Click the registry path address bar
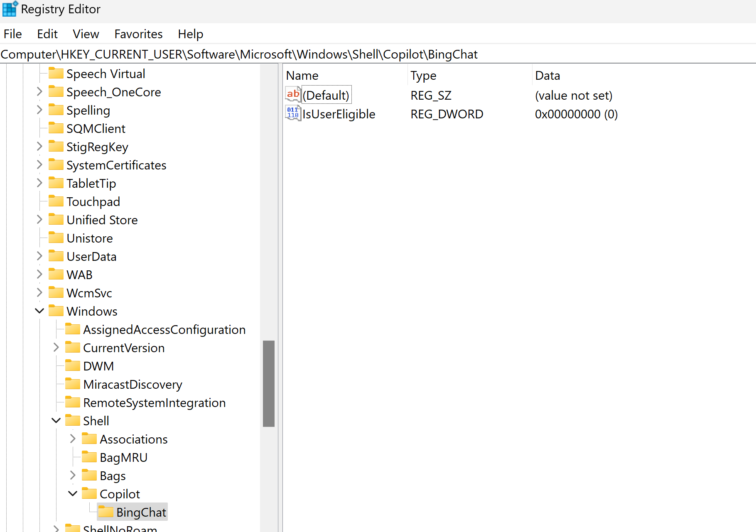The height and width of the screenshot is (532, 756). (x=378, y=54)
